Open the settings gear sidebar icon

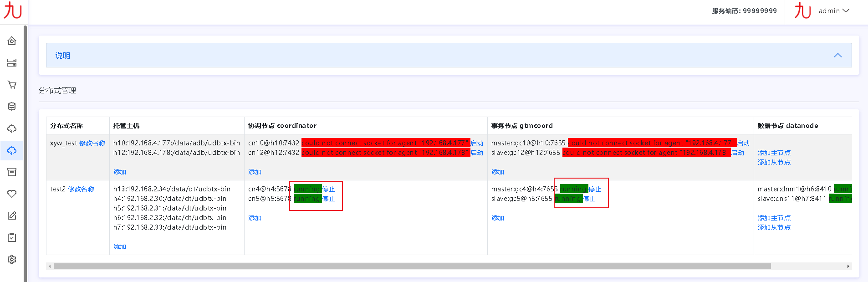pyautogui.click(x=12, y=259)
